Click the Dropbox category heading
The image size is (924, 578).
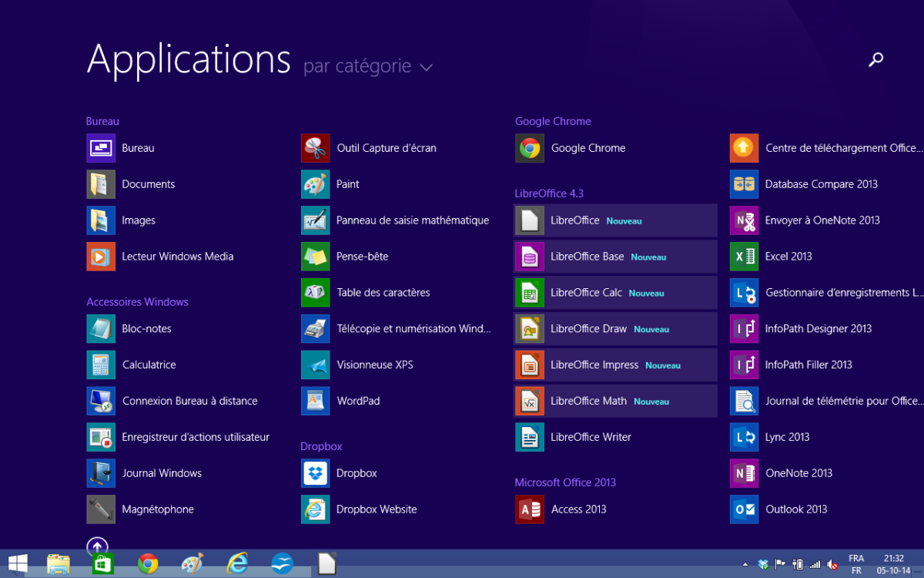click(x=321, y=447)
